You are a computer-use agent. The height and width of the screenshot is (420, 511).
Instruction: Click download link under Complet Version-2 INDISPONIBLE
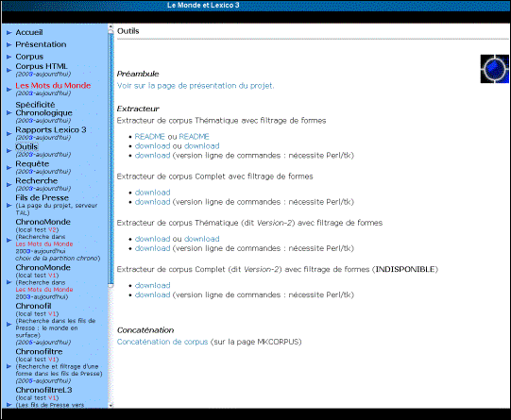tap(152, 285)
